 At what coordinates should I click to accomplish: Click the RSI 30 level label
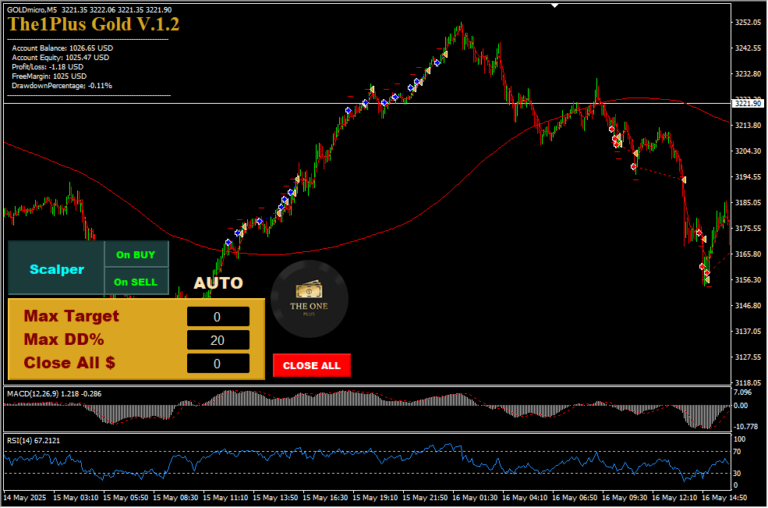[737, 473]
